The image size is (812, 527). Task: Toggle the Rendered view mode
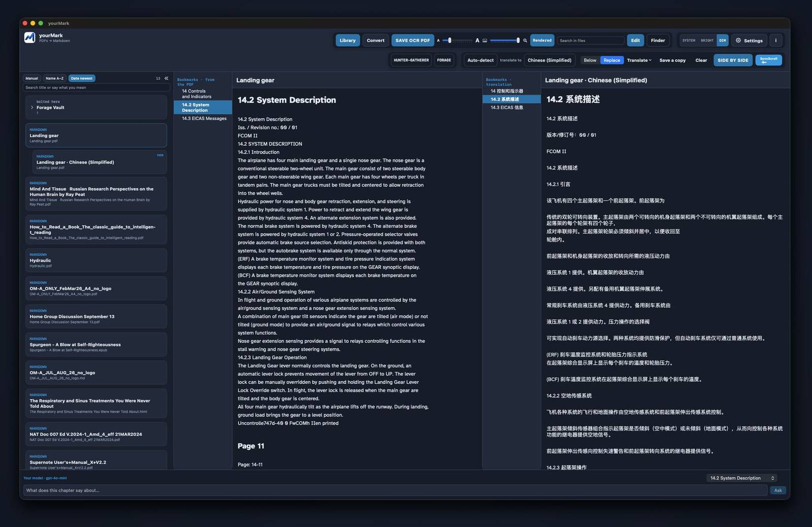coord(542,40)
